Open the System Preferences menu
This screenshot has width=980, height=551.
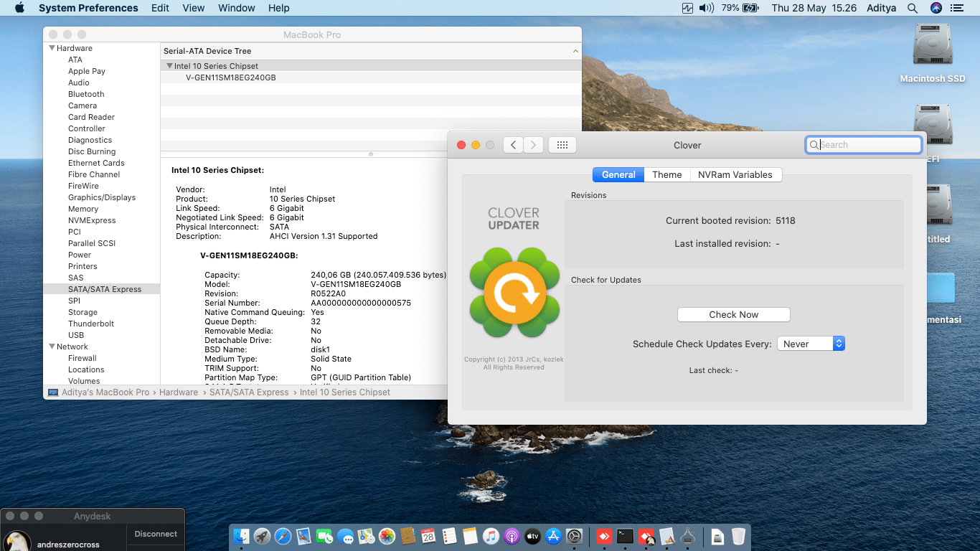point(88,8)
